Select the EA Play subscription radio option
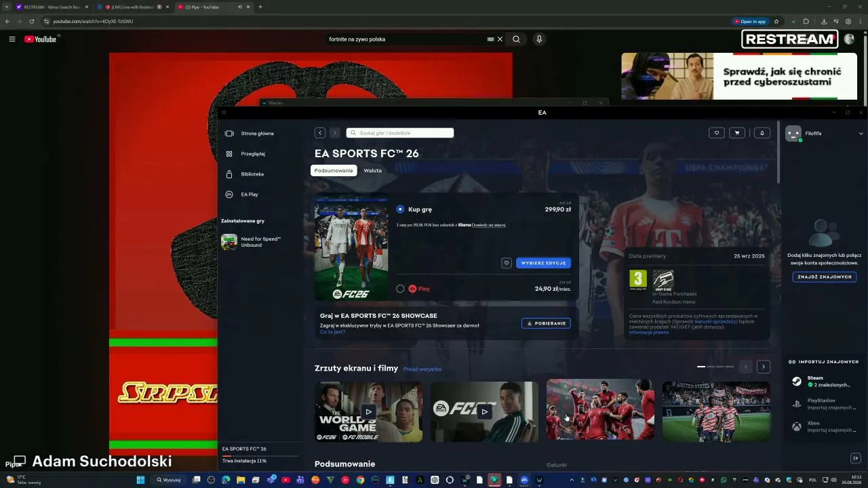This screenshot has height=488, width=868. pos(400,289)
